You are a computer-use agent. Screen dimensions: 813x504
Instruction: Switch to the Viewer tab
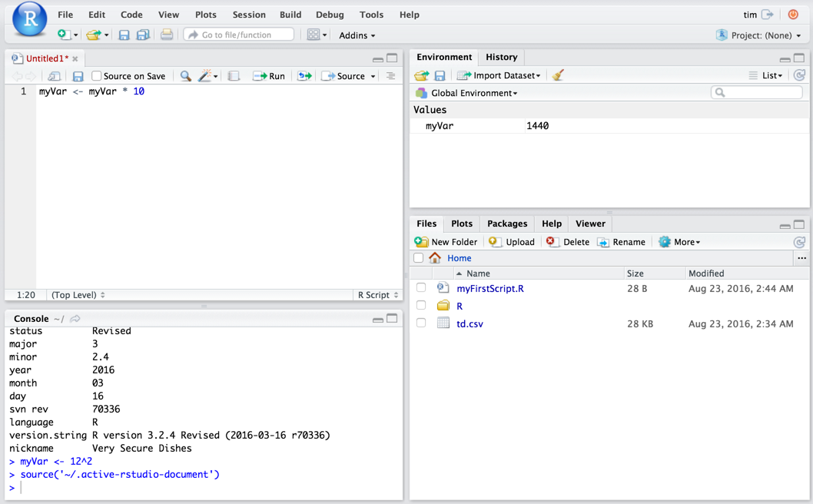point(590,224)
